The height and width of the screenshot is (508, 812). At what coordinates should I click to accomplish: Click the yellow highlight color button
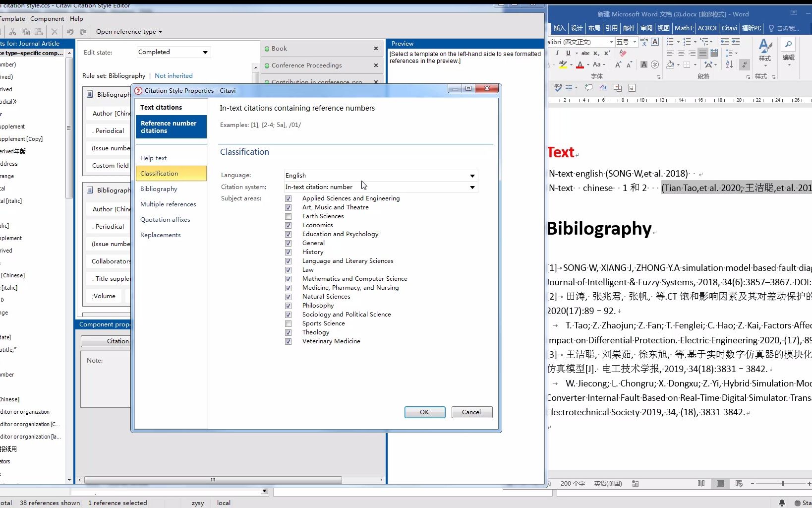563,65
